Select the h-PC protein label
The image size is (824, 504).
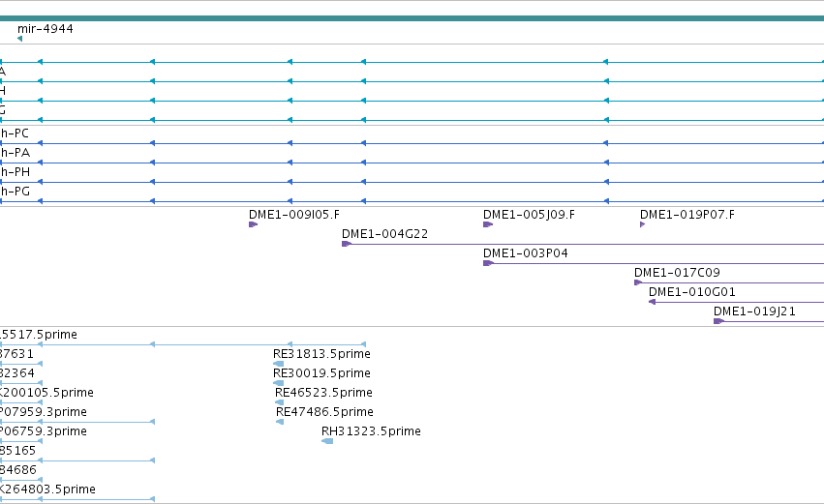tap(15, 133)
